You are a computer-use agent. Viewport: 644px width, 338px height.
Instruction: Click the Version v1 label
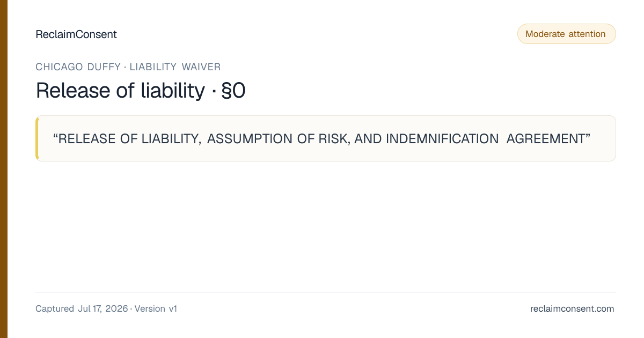coord(156,308)
